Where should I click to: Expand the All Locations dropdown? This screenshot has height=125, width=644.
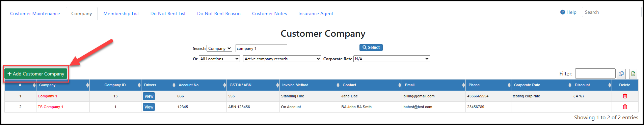point(219,59)
